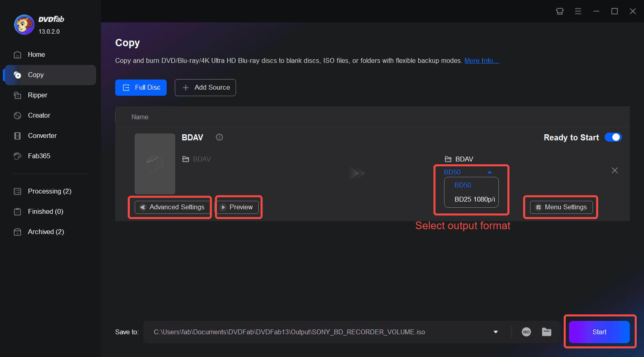Click the Name column header
This screenshot has width=644, height=357.
click(140, 117)
